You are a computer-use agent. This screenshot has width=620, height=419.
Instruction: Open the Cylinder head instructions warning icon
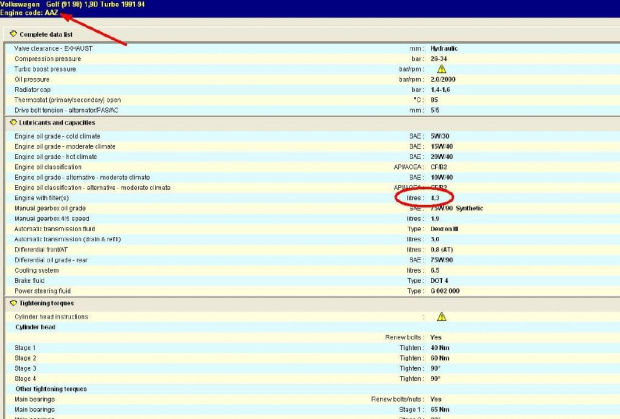point(441,316)
